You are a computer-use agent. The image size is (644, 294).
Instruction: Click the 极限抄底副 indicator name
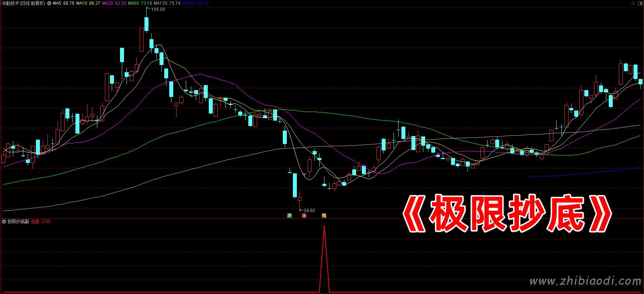click(x=18, y=221)
